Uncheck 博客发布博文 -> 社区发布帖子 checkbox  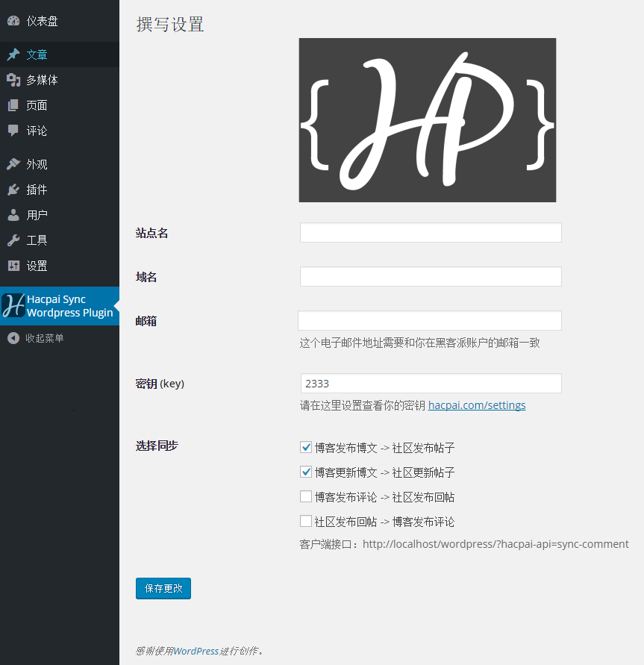306,448
